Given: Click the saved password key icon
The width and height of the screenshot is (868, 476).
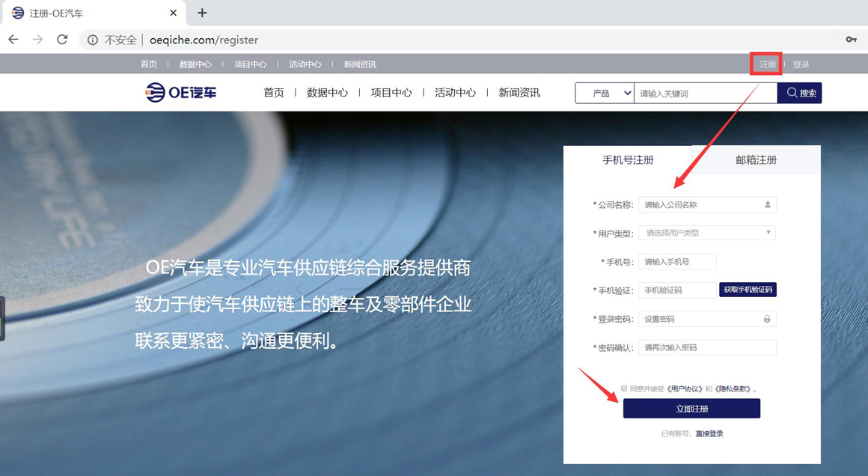Looking at the screenshot, I should tap(851, 40).
